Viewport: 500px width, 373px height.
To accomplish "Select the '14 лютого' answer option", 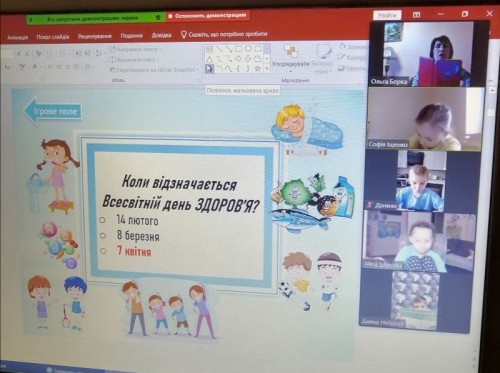I will coord(137,220).
